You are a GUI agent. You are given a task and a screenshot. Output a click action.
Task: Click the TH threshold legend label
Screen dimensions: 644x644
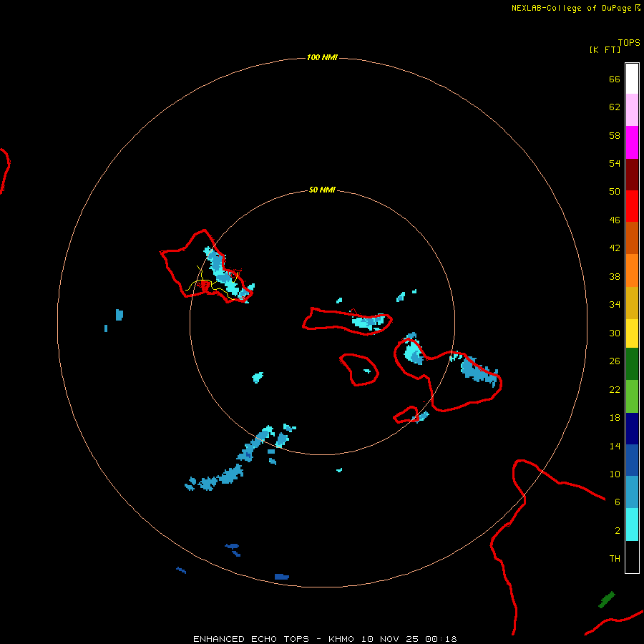[x=615, y=559]
